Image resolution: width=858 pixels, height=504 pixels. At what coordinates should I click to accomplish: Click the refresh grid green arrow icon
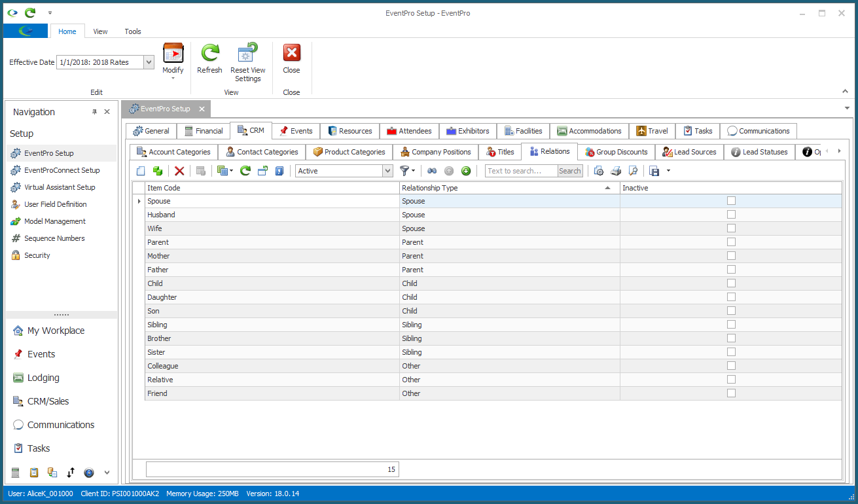(245, 171)
